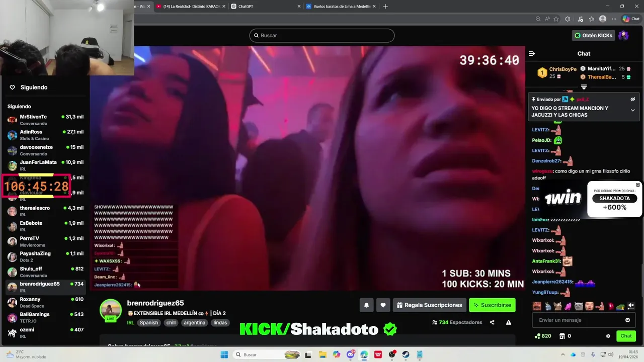Click the Suscribirse button
Image resolution: width=644 pixels, height=362 pixels.
coord(492,305)
